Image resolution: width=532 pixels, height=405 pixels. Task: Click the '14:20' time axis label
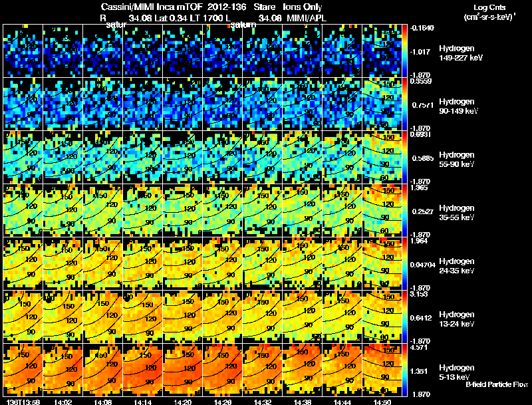point(183,402)
